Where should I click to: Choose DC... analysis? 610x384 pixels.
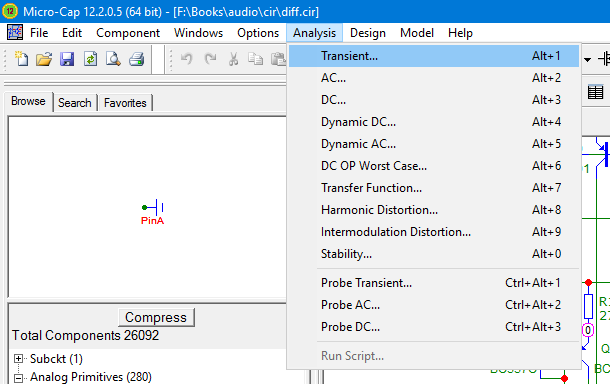434,100
